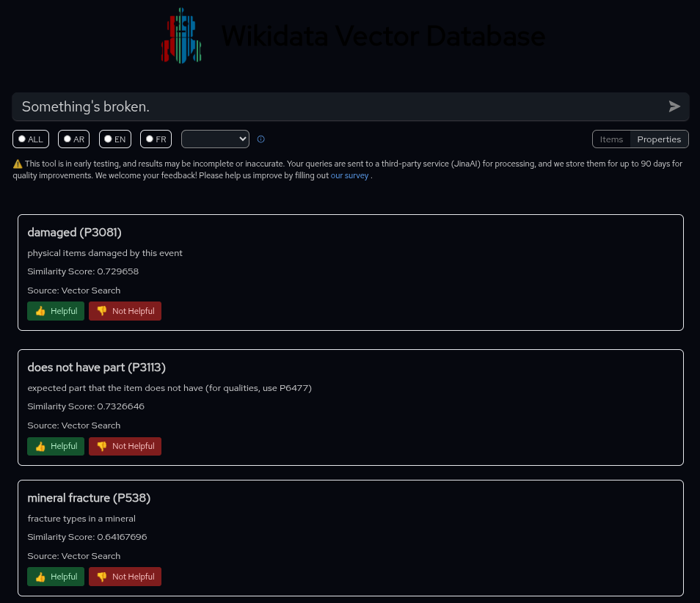Click the Wikidata Vector Database logo
The image size is (700, 603).
(181, 36)
